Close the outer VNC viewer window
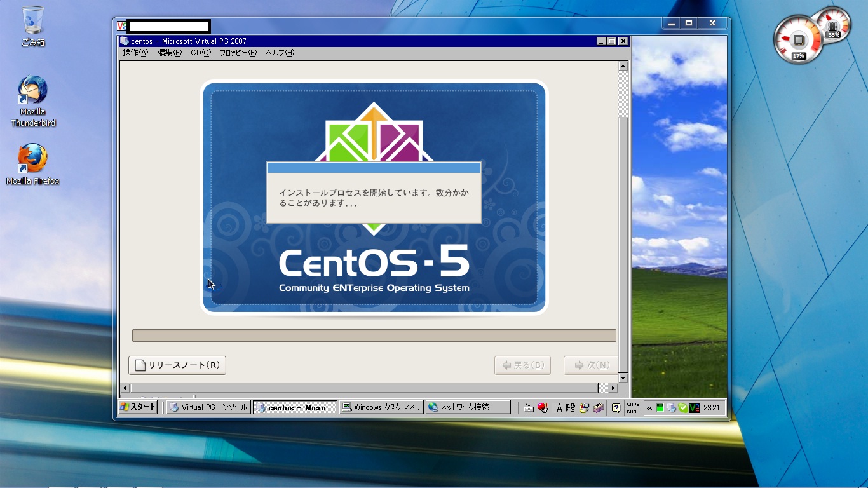The height and width of the screenshot is (488, 868). coord(713,24)
